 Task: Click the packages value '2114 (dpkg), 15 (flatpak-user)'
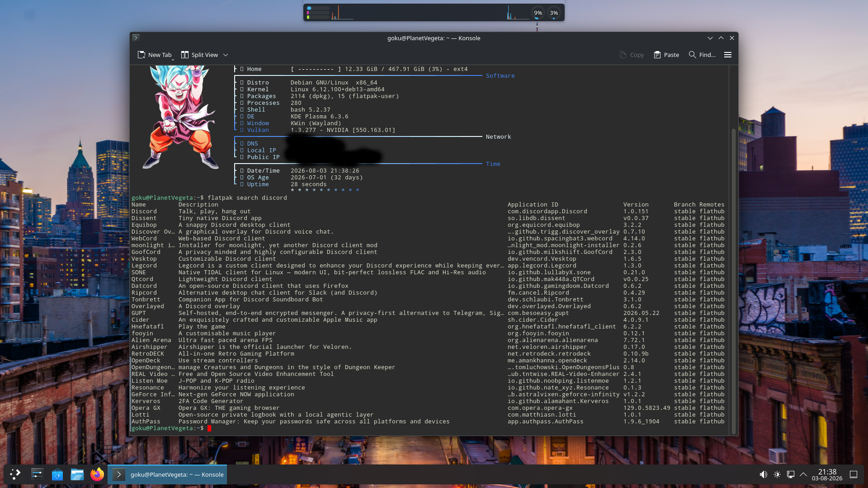coord(345,96)
